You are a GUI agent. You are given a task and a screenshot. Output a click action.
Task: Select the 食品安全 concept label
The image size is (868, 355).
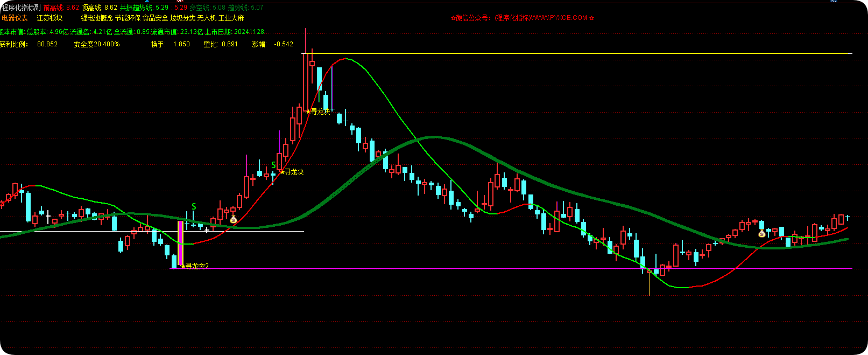coord(155,18)
